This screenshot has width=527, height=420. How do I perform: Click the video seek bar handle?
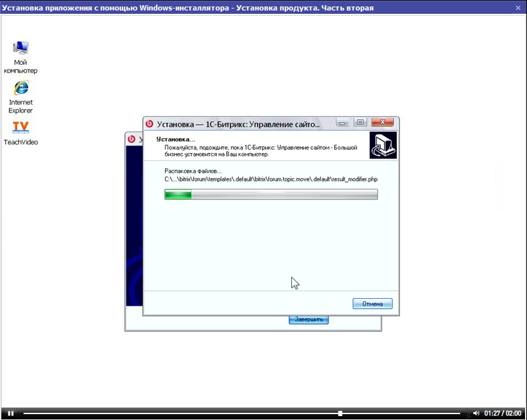(340, 413)
